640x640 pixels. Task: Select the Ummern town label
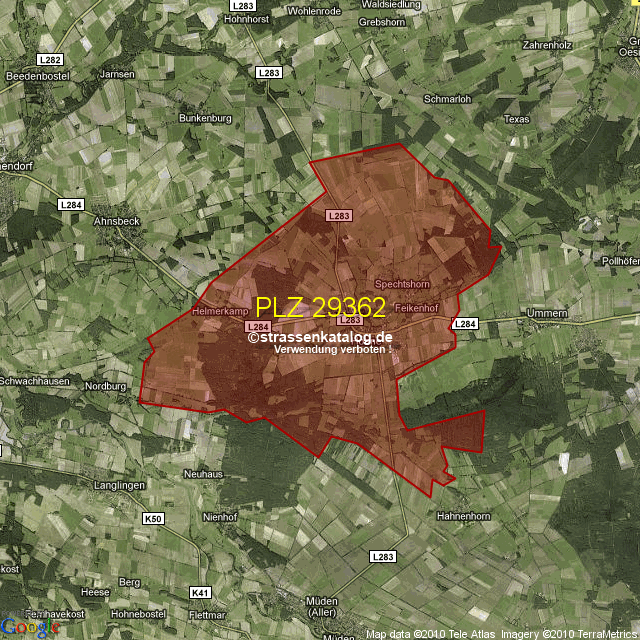(546, 314)
